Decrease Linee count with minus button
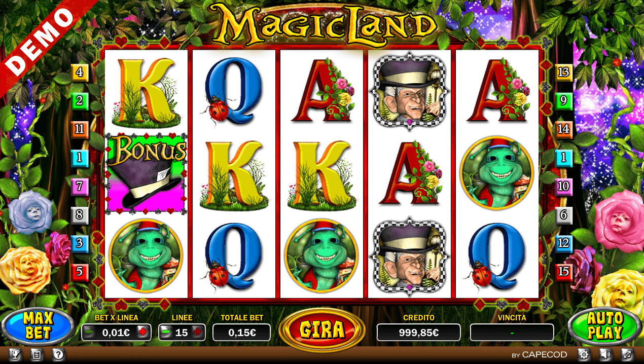The width and height of the screenshot is (644, 364). [165, 333]
